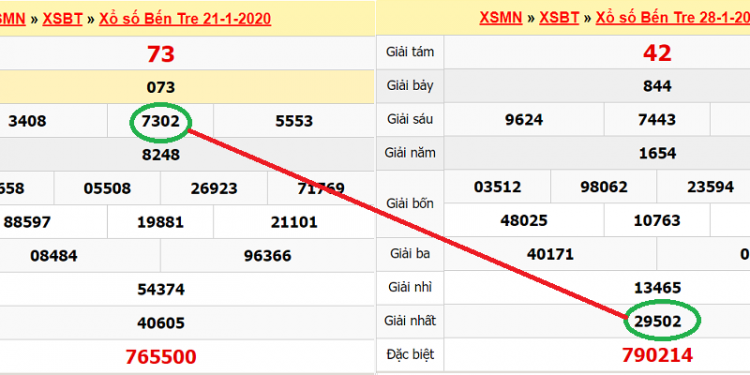This screenshot has width=750, height=375.
Task: Click the cell with 10763
Action: pyautogui.click(x=657, y=221)
